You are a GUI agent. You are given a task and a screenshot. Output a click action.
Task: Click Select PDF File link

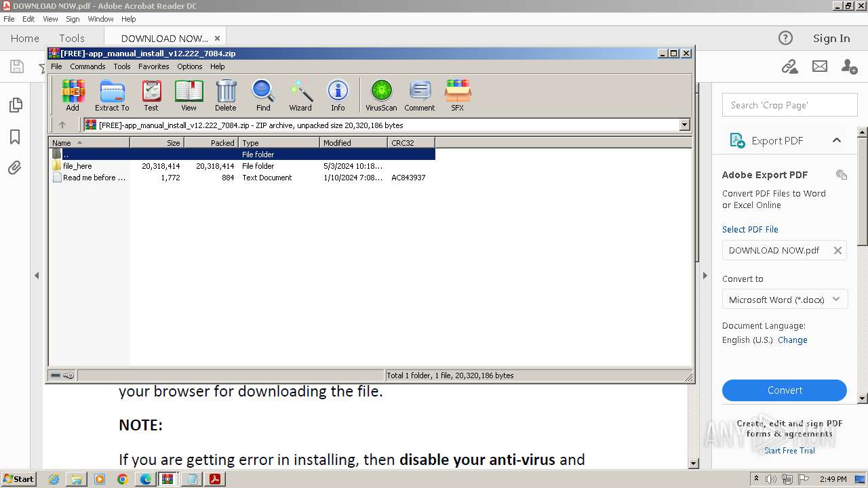[750, 229]
